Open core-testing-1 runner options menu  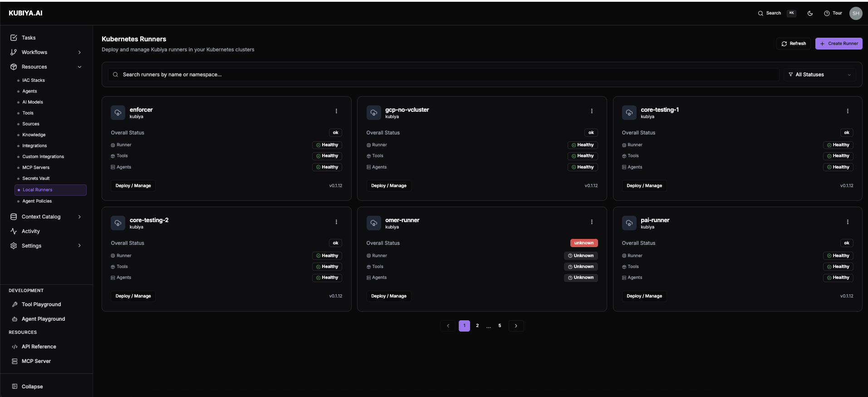point(848,111)
